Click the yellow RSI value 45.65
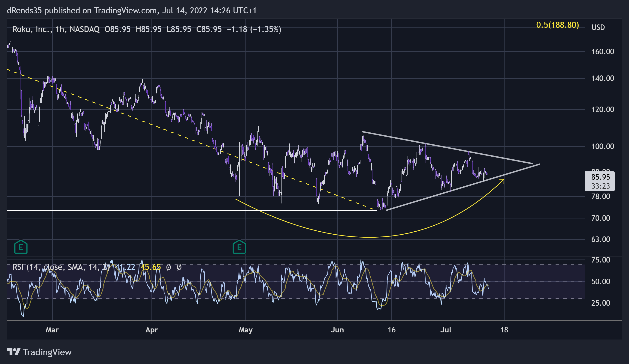The width and height of the screenshot is (629, 364). (x=151, y=267)
